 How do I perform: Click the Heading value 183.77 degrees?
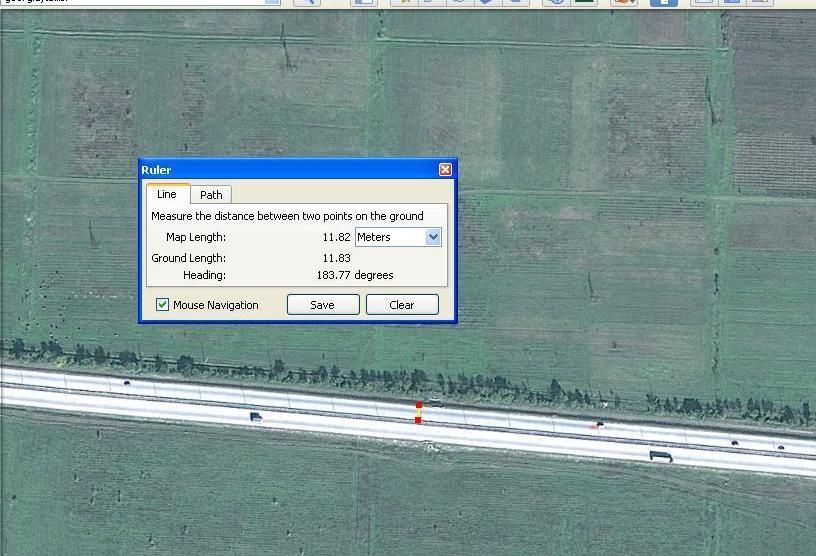click(x=355, y=275)
